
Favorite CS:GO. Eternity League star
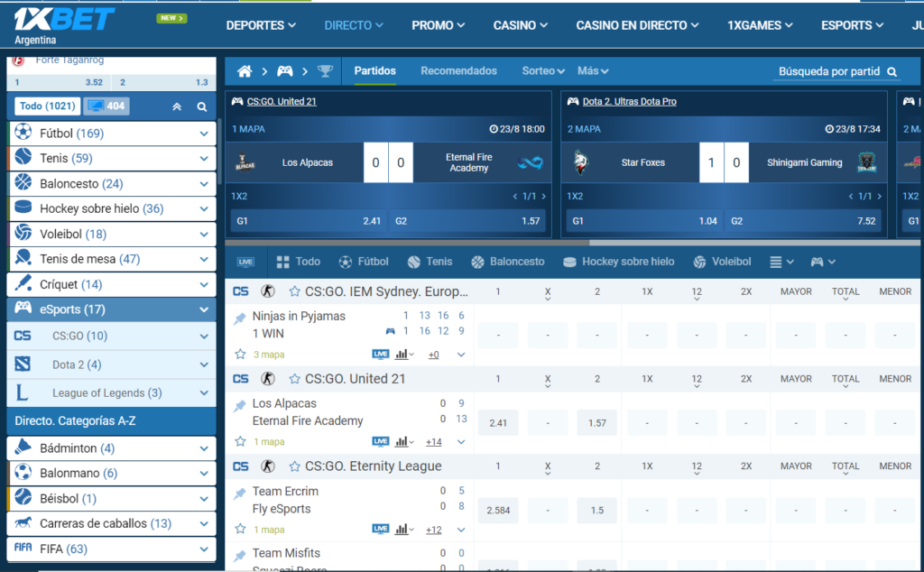tap(295, 466)
